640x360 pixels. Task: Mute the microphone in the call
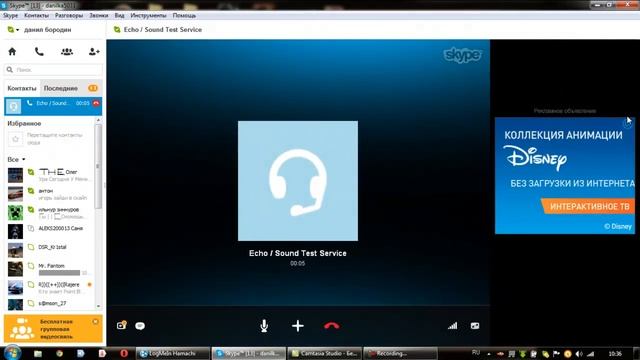[x=264, y=326]
